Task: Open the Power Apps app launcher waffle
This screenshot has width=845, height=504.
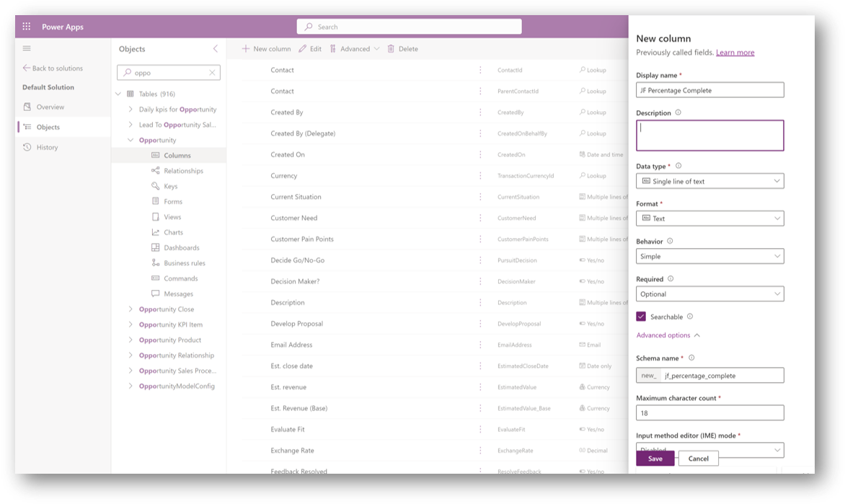Action: click(x=27, y=27)
